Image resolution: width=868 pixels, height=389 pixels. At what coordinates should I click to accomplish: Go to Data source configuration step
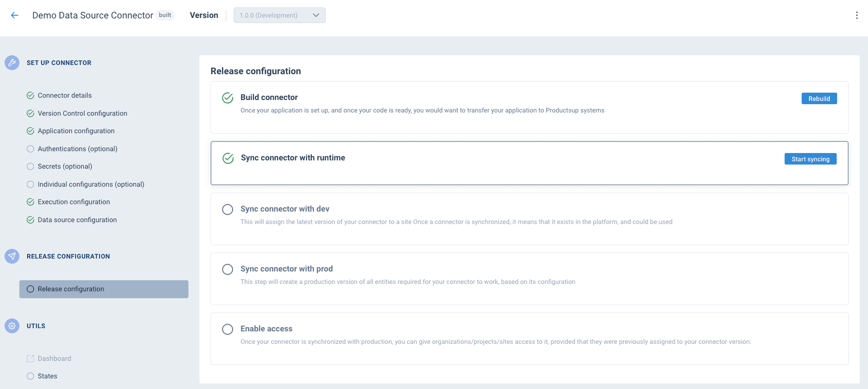(x=77, y=220)
